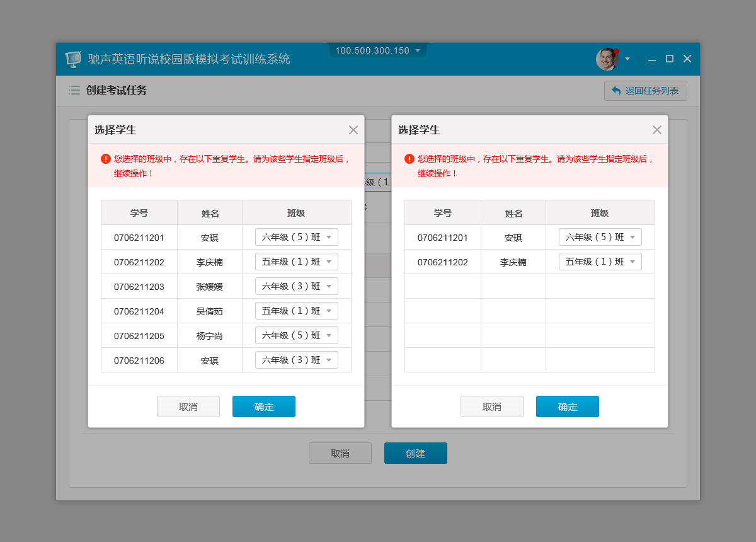The height and width of the screenshot is (542, 756).
Task: Click the red warning icon in the right dialog
Action: coord(409,159)
